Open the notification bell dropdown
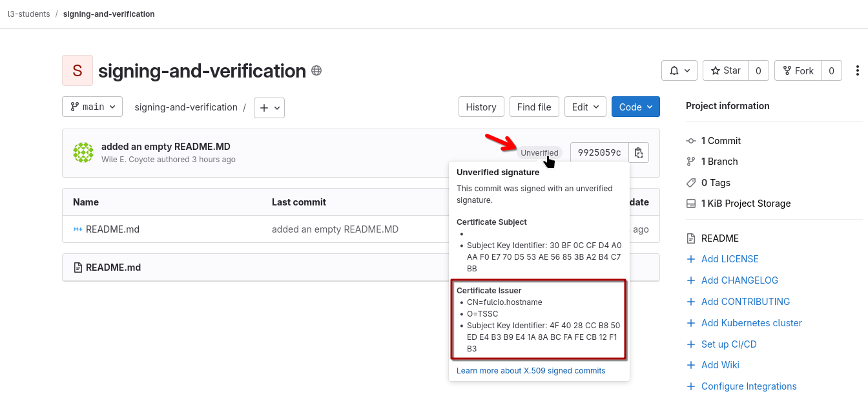Viewport: 868px width, 398px height. tap(679, 70)
